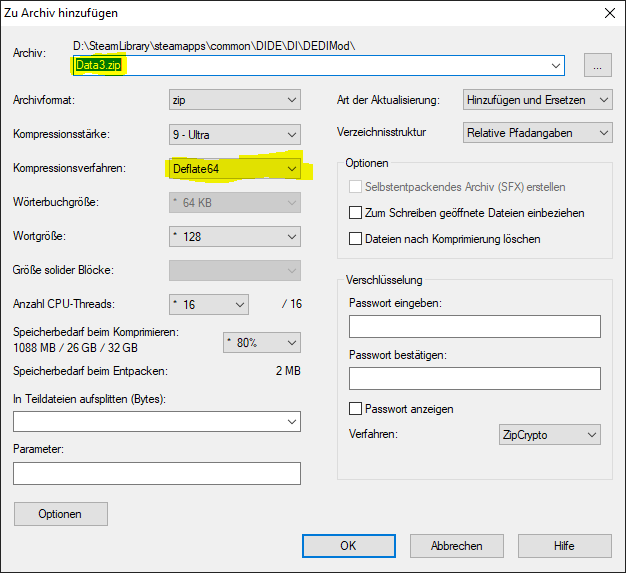Click the Parameter text field
Image resolution: width=626 pixels, height=573 pixels.
point(157,474)
